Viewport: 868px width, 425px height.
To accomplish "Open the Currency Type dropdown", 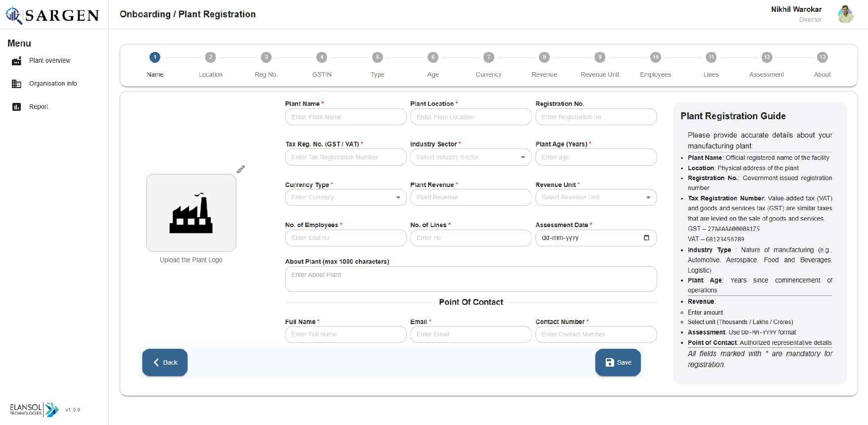I will [x=397, y=198].
